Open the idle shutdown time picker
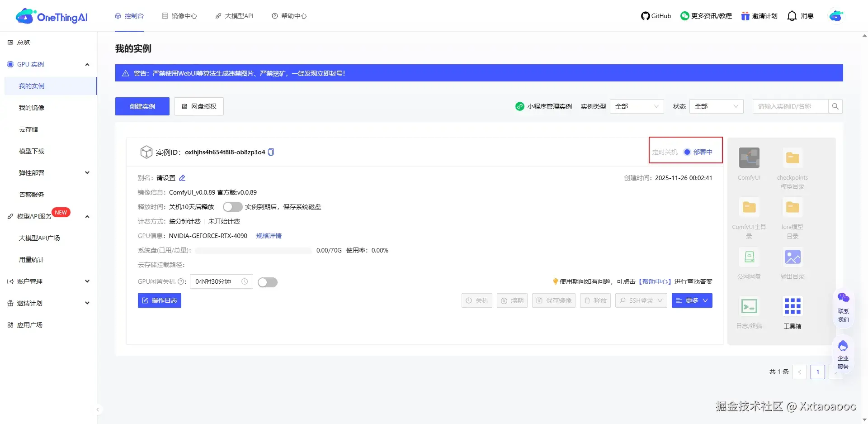The image size is (868, 424). coord(221,281)
